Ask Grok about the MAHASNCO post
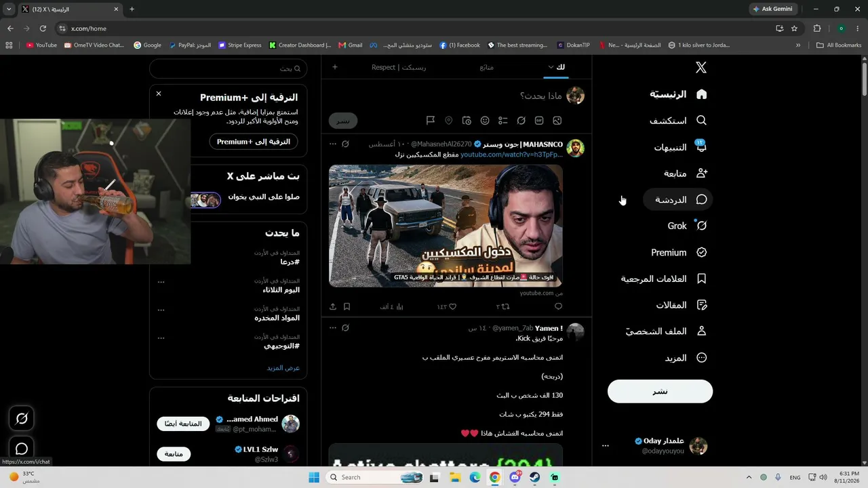868x488 pixels. [x=345, y=144]
